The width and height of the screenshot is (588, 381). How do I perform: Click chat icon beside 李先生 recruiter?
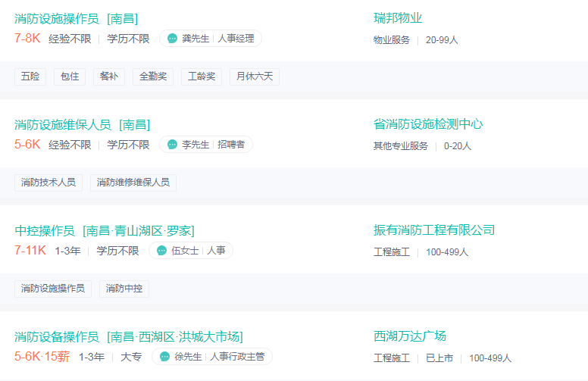click(x=172, y=145)
